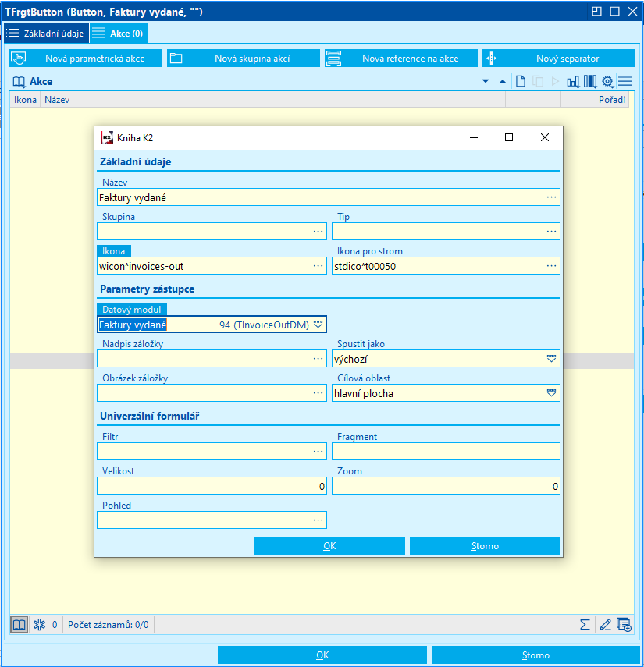644x667 pixels.
Task: Click Storno at bottom of TFrgtButton window
Action: tap(535, 655)
